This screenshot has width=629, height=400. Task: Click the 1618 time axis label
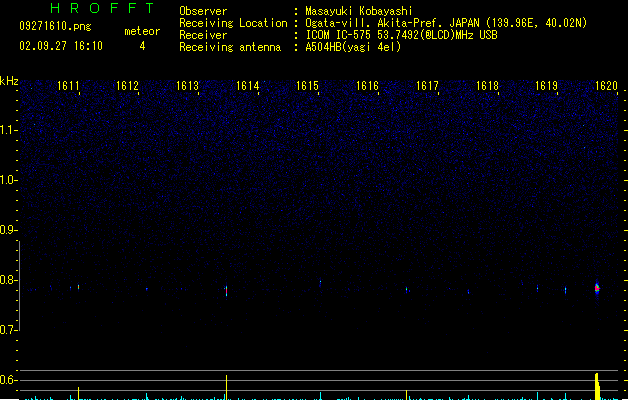(487, 86)
